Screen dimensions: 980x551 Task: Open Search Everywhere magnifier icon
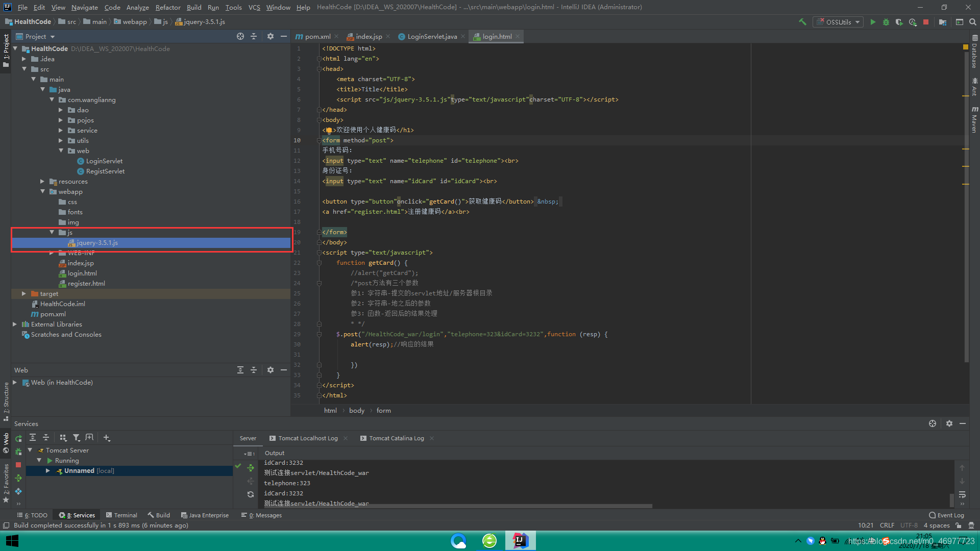click(x=973, y=22)
